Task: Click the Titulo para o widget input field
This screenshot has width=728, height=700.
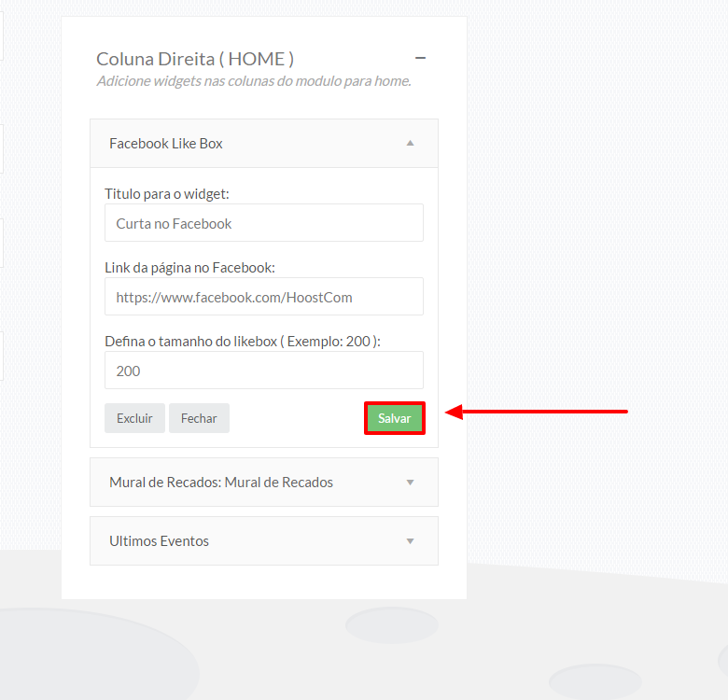Action: (264, 223)
